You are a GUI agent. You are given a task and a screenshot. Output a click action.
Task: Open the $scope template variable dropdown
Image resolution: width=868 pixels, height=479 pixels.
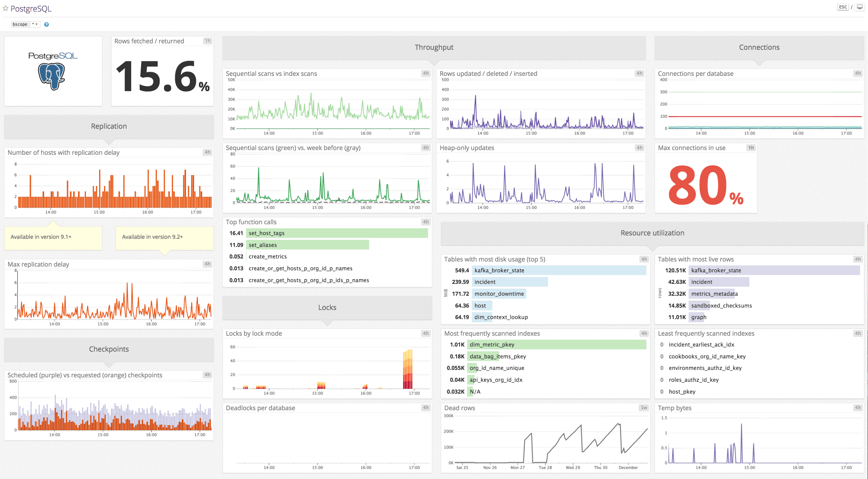click(35, 24)
